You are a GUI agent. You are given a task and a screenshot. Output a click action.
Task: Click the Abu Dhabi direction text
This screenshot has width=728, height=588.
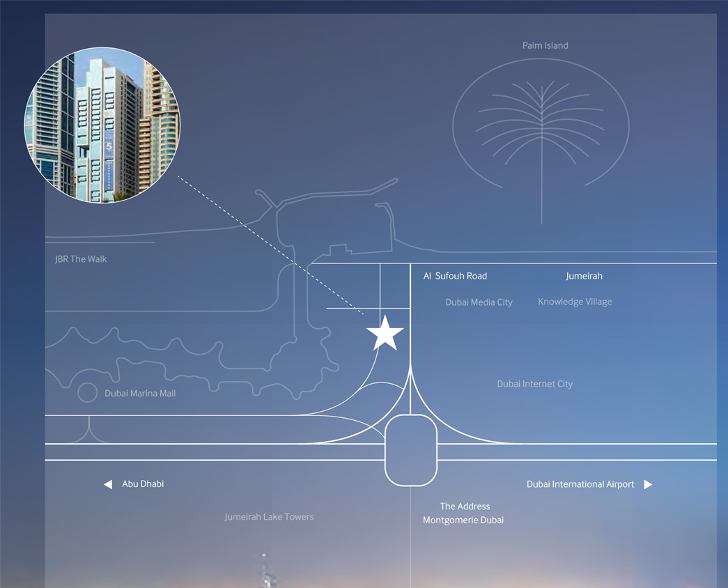click(143, 484)
